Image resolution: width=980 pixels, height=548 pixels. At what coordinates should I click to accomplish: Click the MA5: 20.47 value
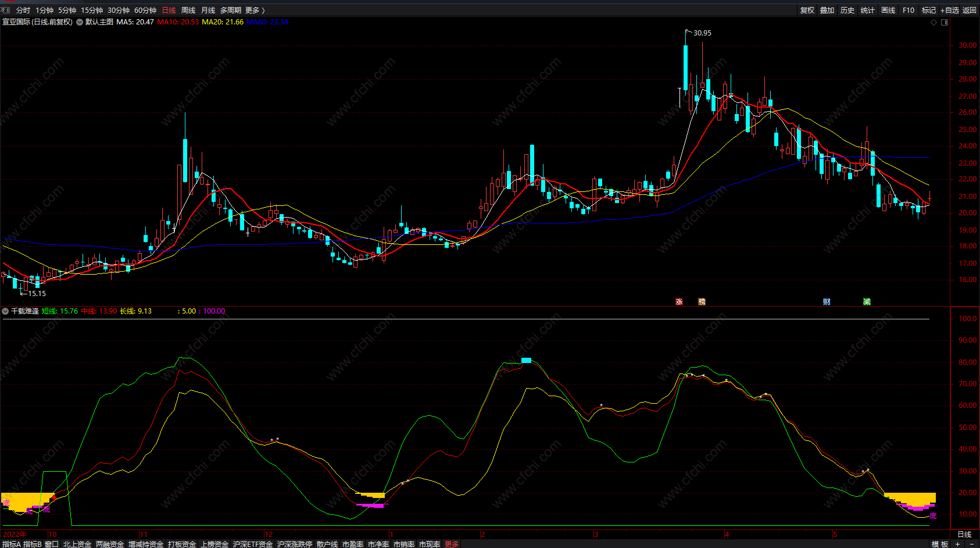[x=135, y=22]
